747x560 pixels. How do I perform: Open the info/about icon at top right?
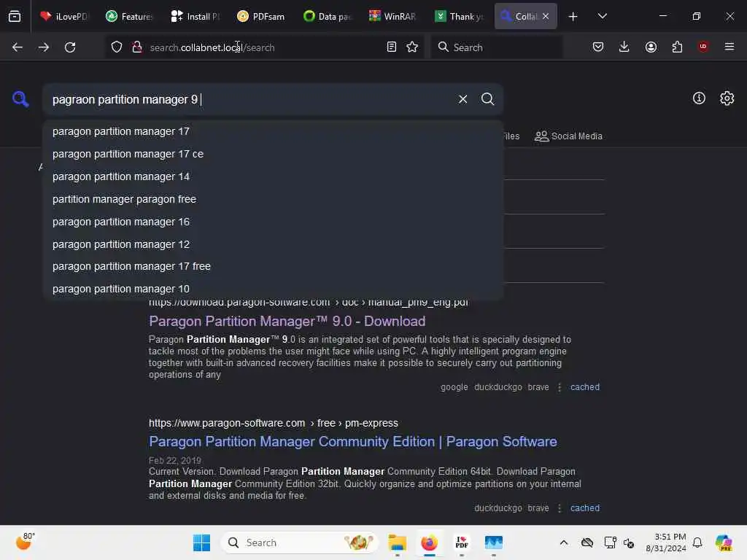point(699,98)
